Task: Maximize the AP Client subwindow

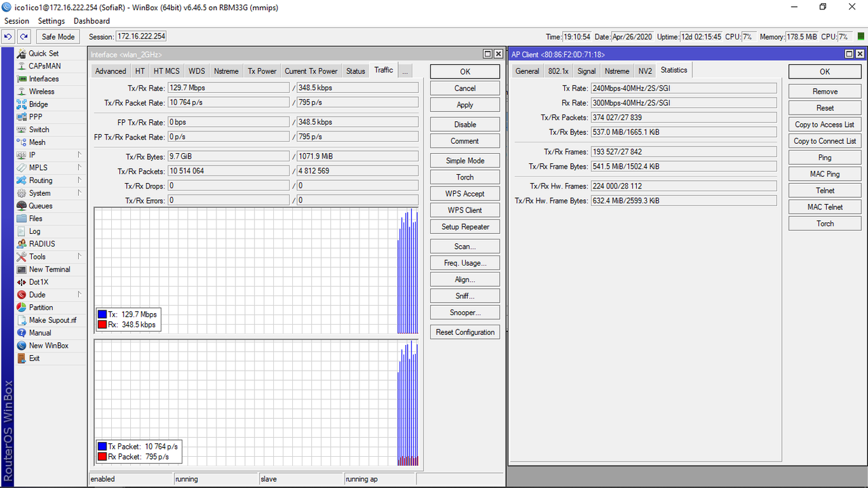Action: click(x=849, y=54)
